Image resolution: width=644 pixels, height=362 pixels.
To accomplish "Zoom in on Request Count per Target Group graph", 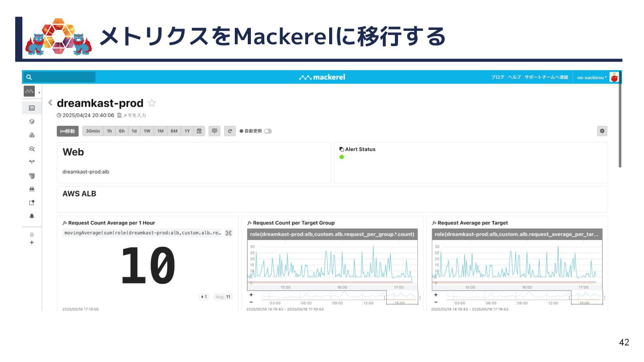I will (251, 295).
